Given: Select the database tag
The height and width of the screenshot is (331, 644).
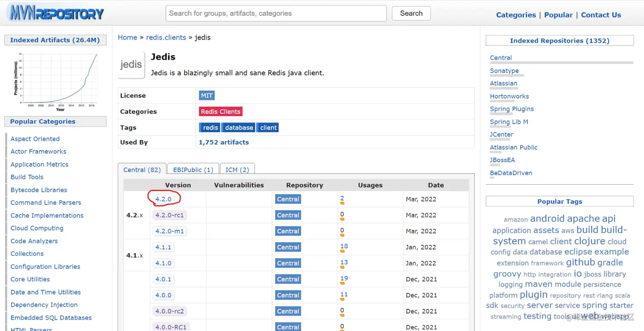Looking at the screenshot, I should pyautogui.click(x=239, y=128).
